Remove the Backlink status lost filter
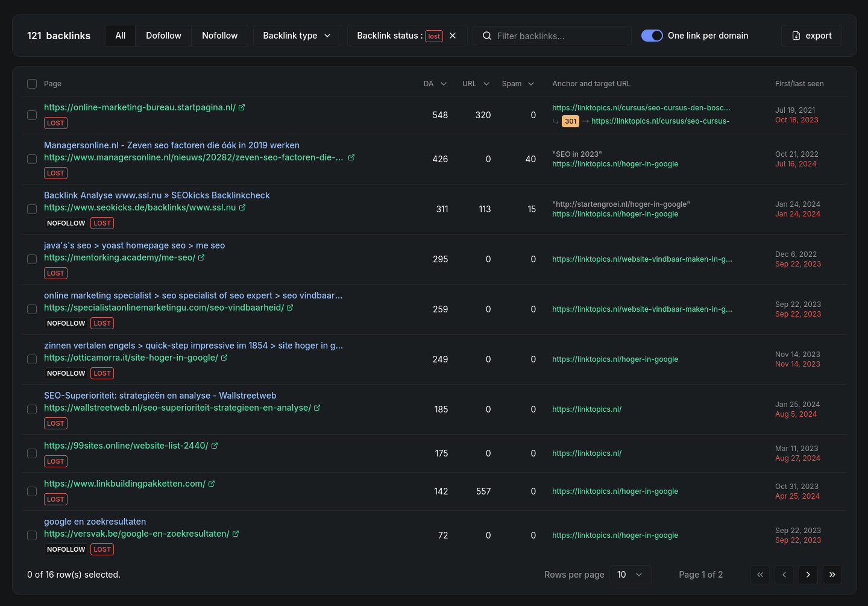The height and width of the screenshot is (606, 868). pyautogui.click(x=453, y=36)
